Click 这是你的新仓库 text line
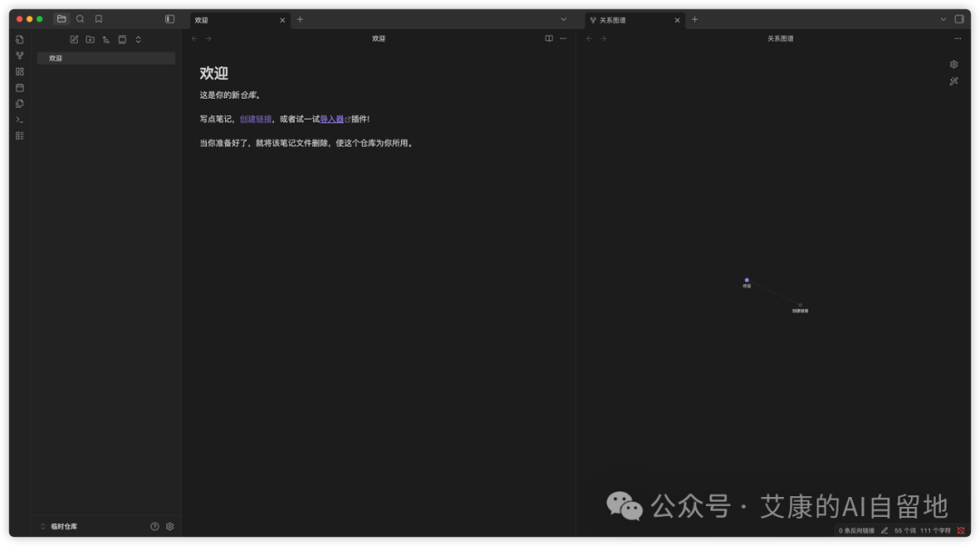This screenshot has width=980, height=546. point(230,95)
